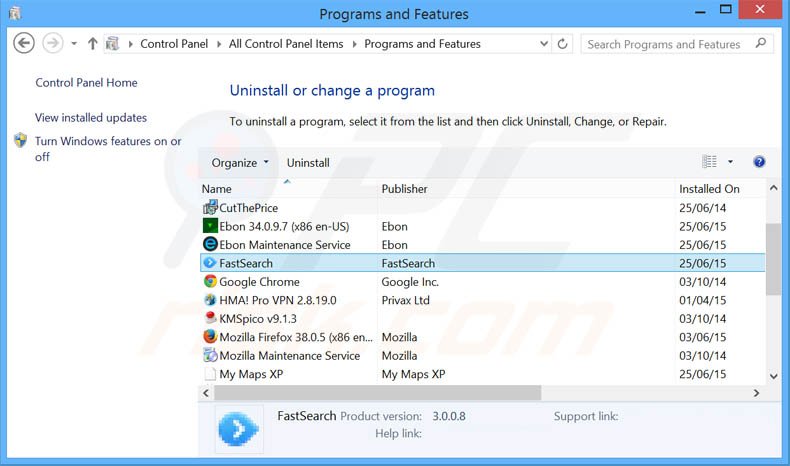Open address bar history dropdown

(x=544, y=44)
